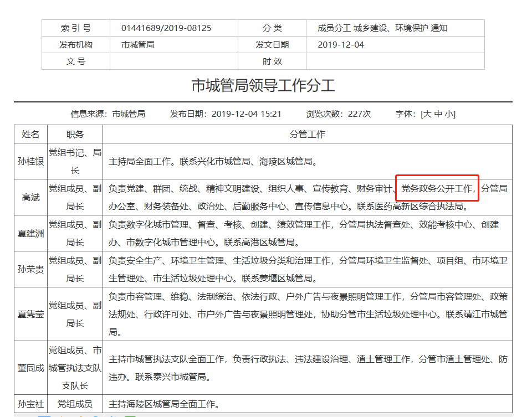This screenshot has height=417, width=532.
Task: Click the name 高斌 in the table
Action: (31, 198)
